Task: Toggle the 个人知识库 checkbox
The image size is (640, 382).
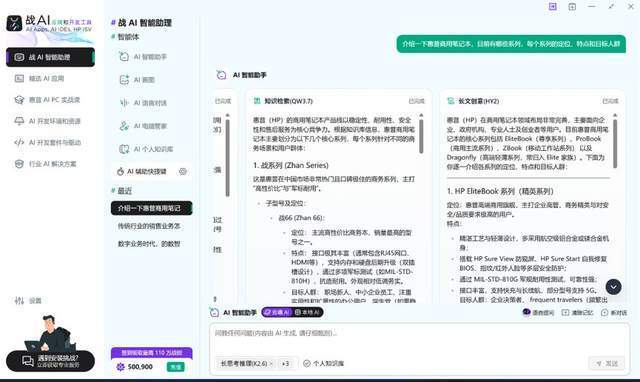Action: tap(307, 363)
